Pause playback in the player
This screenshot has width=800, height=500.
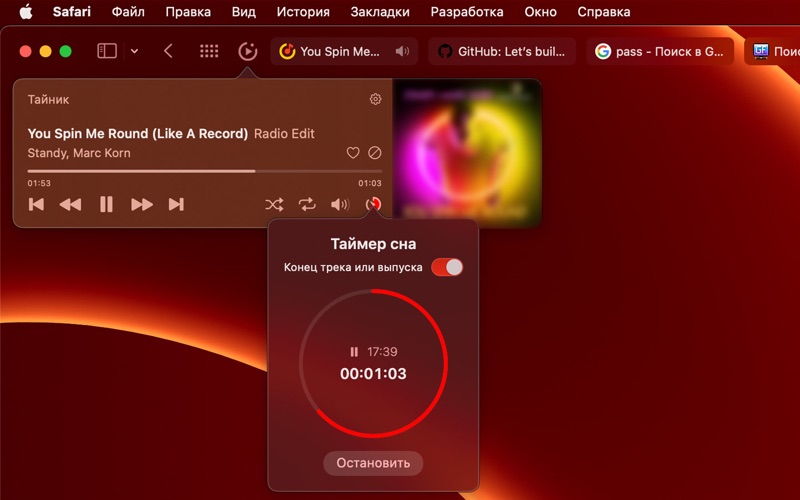click(x=106, y=205)
